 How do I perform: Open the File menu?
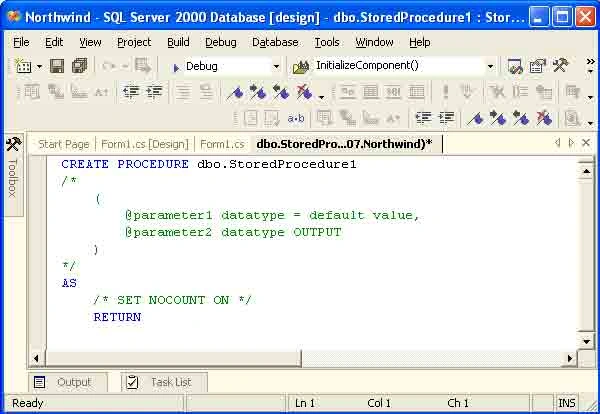[21, 42]
